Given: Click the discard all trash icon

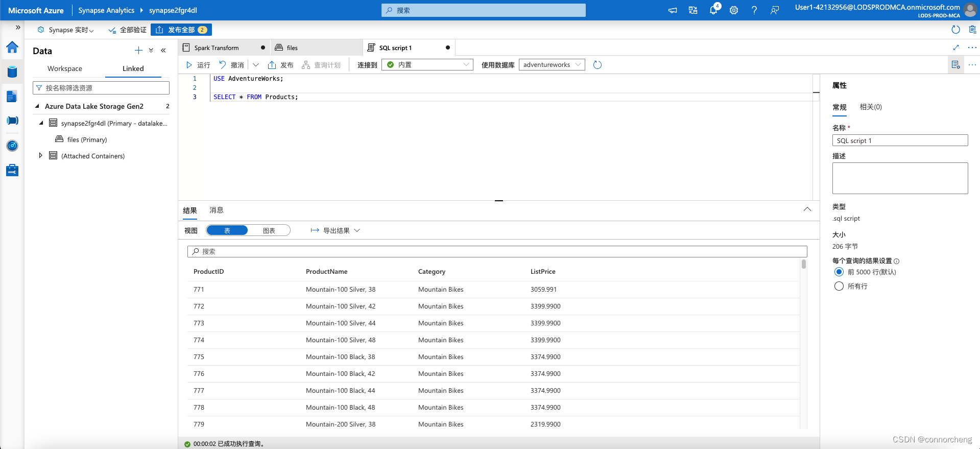Looking at the screenshot, I should point(972,30).
